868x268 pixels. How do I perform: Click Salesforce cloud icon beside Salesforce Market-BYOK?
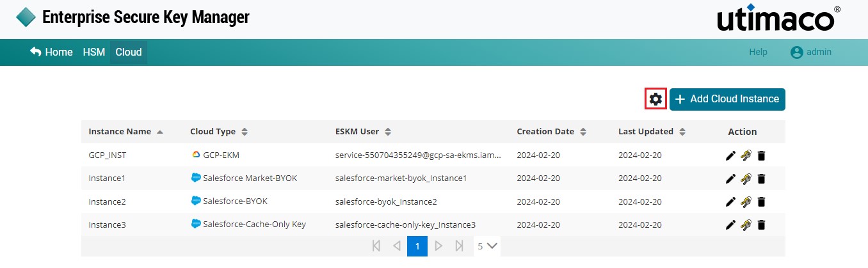click(x=196, y=178)
